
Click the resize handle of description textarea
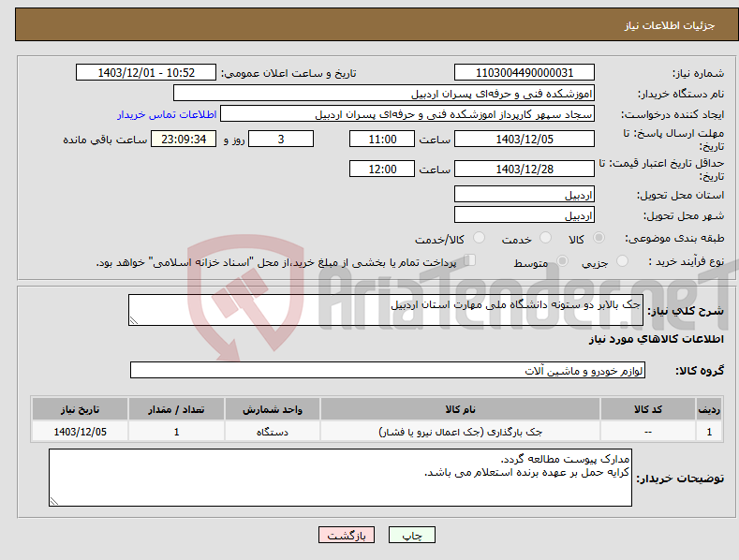(134, 320)
